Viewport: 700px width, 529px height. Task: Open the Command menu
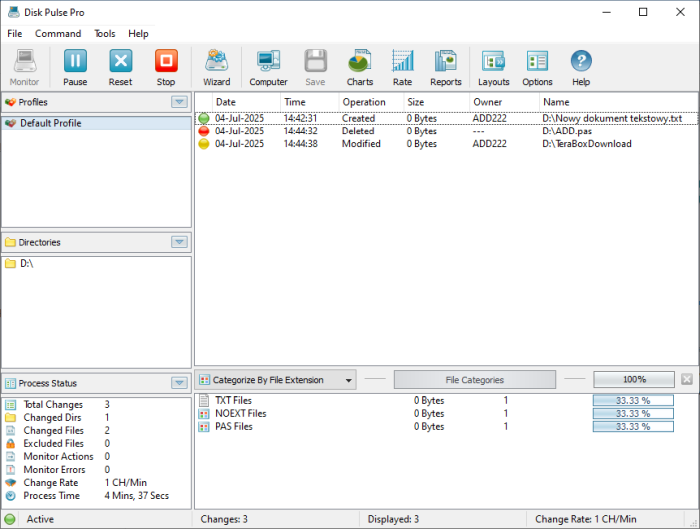pyautogui.click(x=58, y=33)
